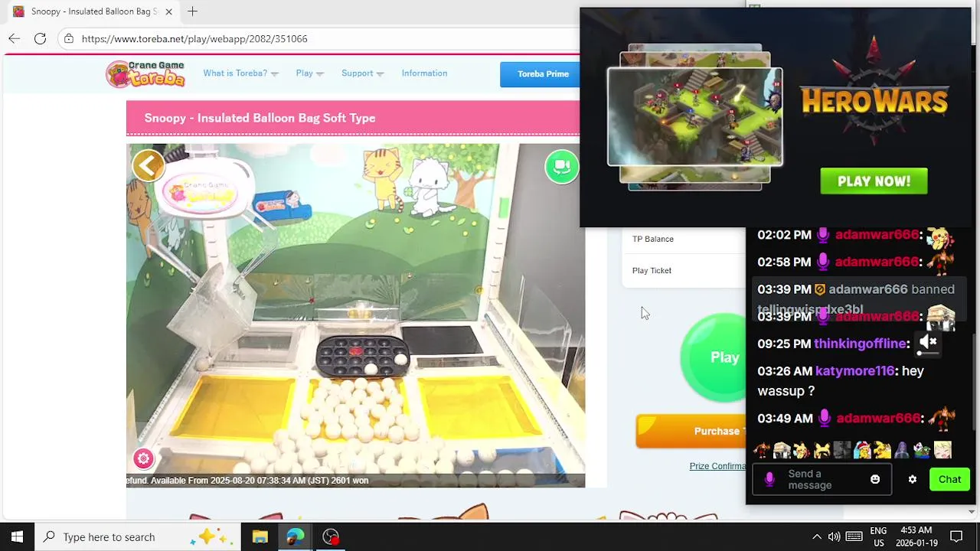
Task: Click the green Chat button
Action: pos(949,480)
